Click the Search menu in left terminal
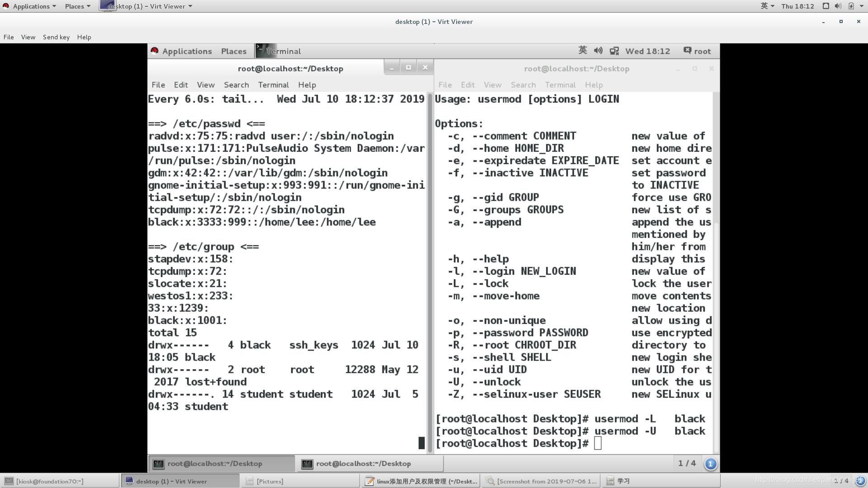This screenshot has width=868, height=488. (236, 84)
